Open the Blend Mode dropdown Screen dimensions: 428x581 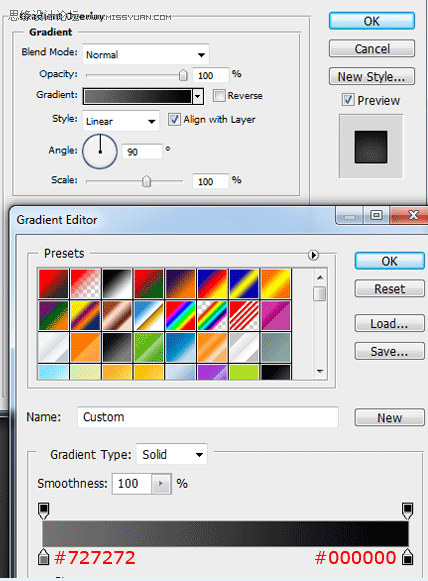146,54
